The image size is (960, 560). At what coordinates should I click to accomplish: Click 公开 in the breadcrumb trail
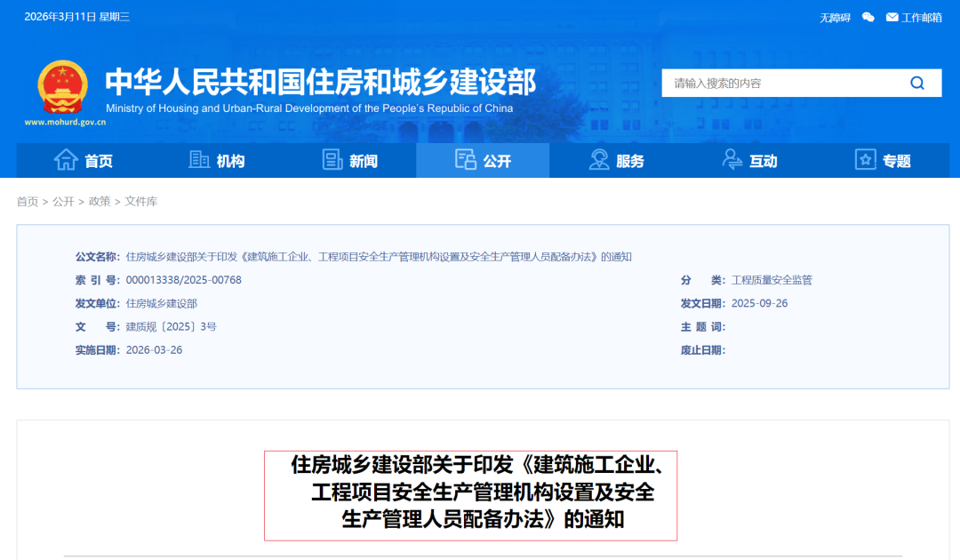(63, 202)
